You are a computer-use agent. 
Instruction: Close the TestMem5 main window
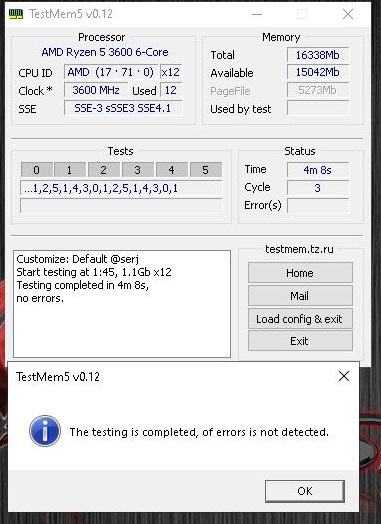348,14
